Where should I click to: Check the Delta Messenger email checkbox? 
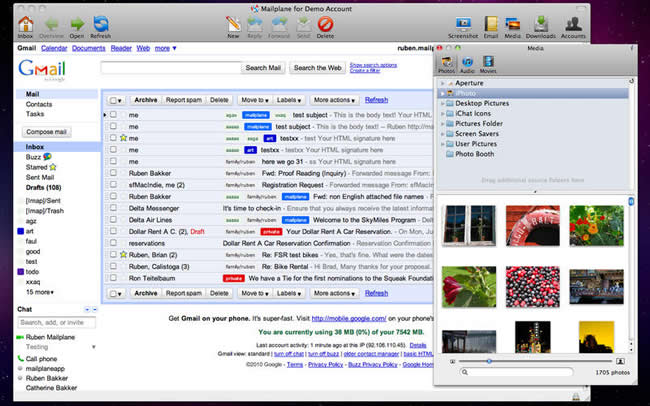tap(113, 209)
